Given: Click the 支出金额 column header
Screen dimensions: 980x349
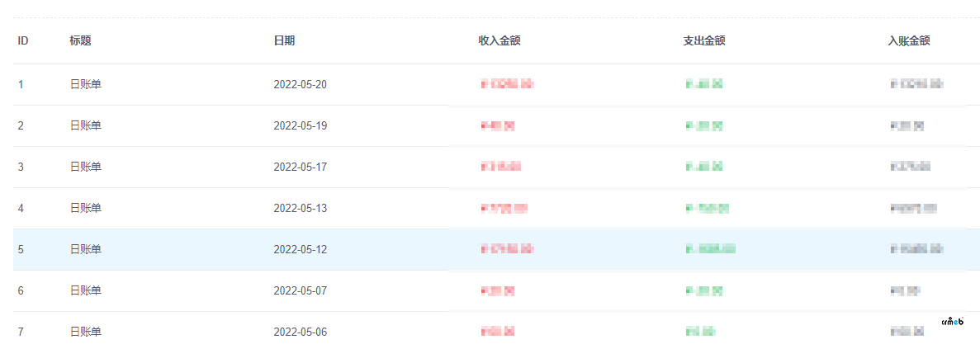Looking at the screenshot, I should tap(703, 41).
